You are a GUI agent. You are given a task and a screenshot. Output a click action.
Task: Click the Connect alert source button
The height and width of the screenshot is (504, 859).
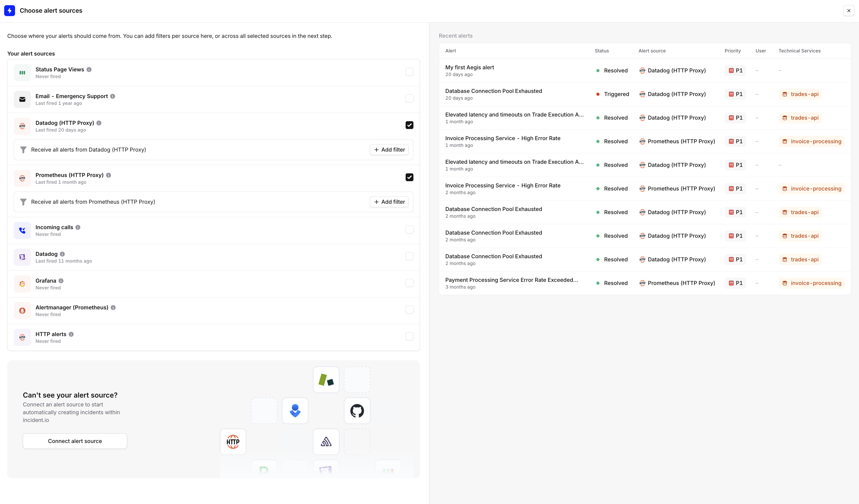click(x=75, y=441)
